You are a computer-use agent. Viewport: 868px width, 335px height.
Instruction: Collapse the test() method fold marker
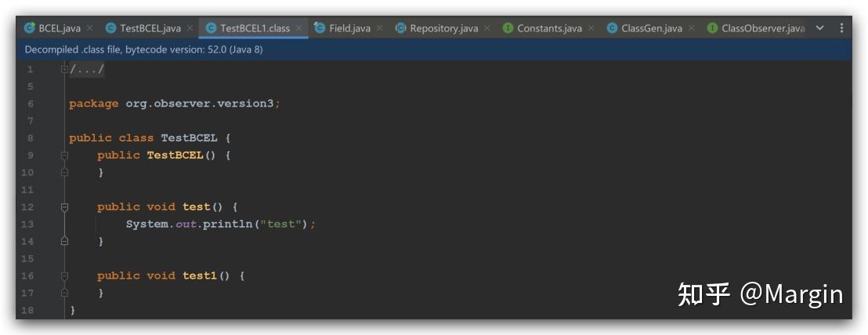coord(65,207)
